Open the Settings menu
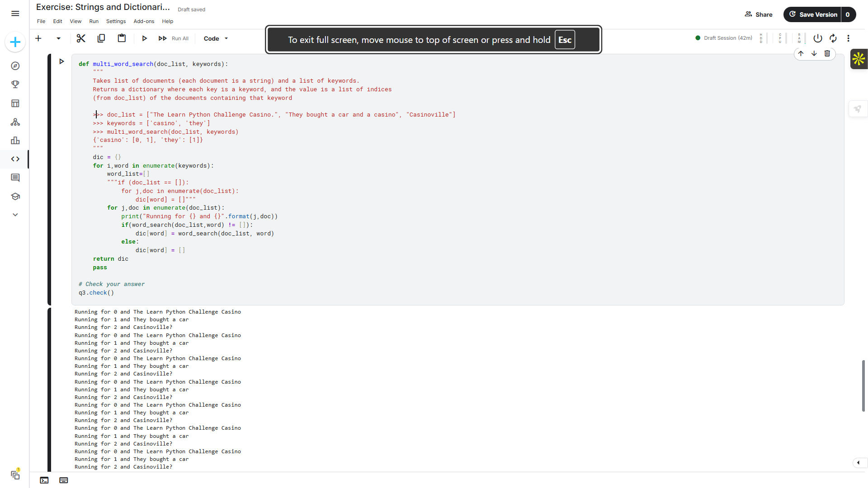 (x=116, y=21)
